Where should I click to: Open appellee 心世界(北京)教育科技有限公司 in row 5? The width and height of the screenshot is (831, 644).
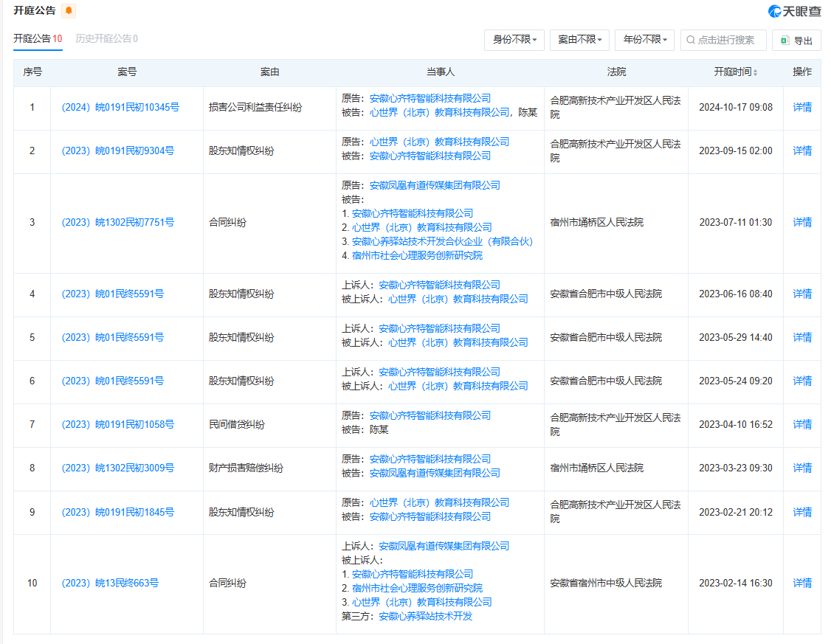tap(458, 342)
